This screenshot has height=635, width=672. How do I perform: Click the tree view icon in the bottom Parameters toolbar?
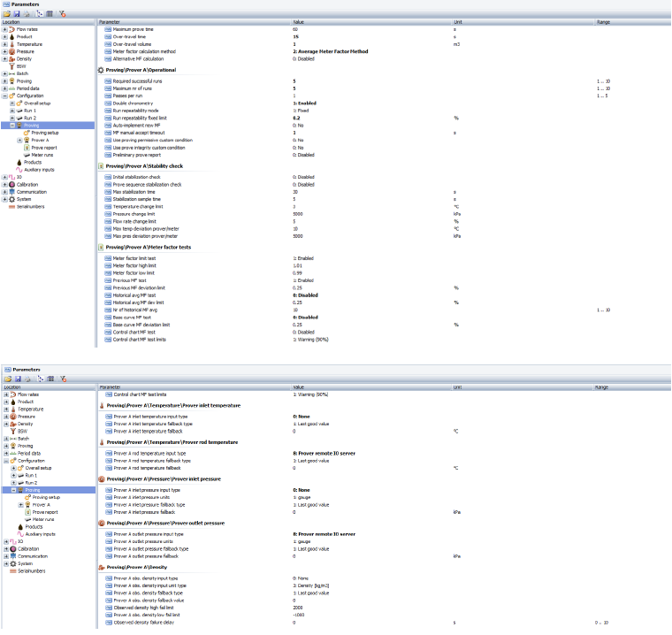click(x=42, y=379)
